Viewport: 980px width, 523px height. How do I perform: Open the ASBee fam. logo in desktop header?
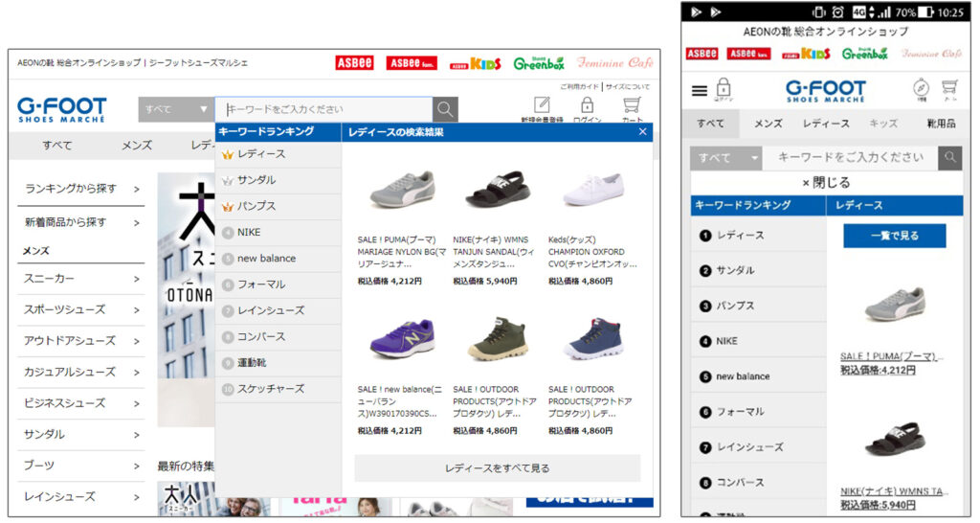pyautogui.click(x=412, y=63)
